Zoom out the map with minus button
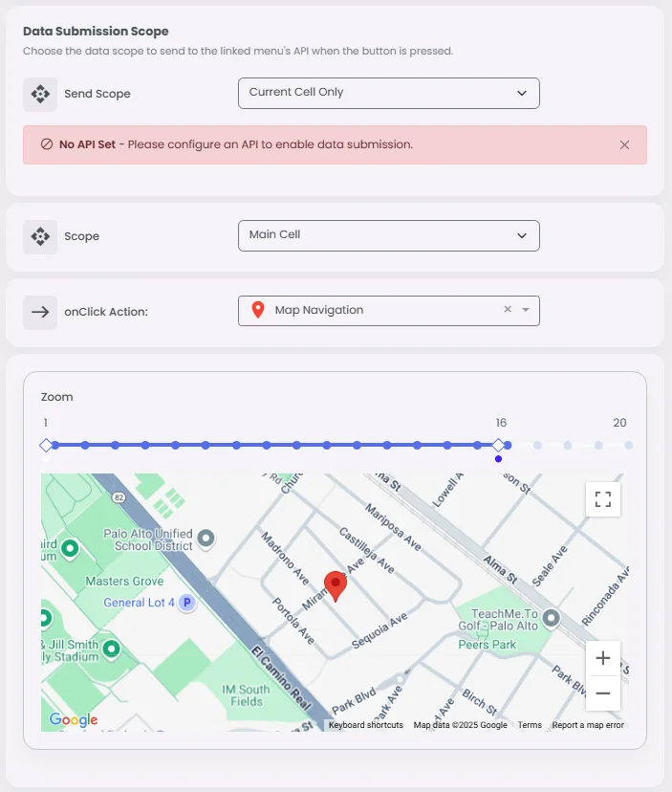The image size is (672, 792). (602, 693)
